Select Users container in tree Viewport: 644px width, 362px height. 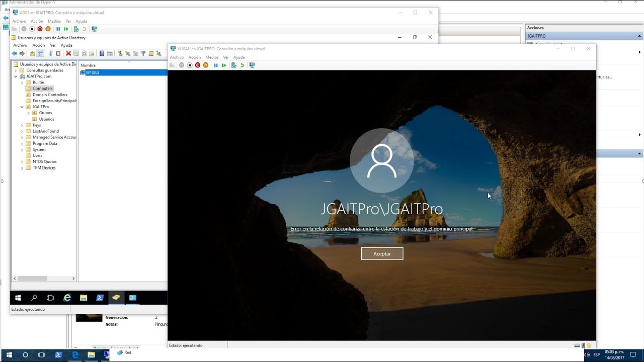[x=38, y=155]
